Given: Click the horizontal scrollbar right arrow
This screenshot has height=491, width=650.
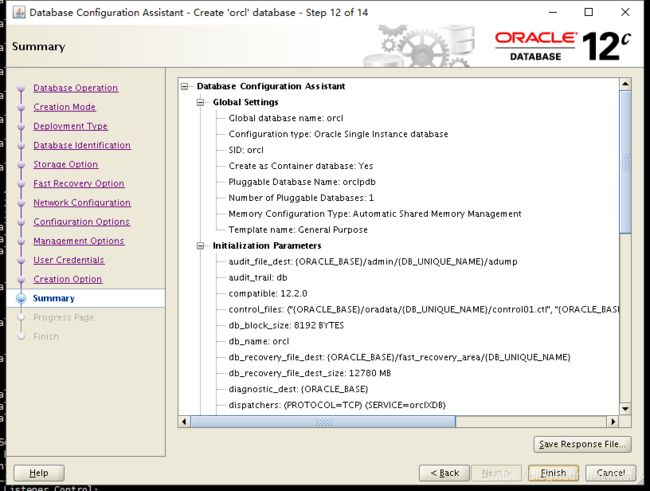Looking at the screenshot, I should [x=613, y=422].
